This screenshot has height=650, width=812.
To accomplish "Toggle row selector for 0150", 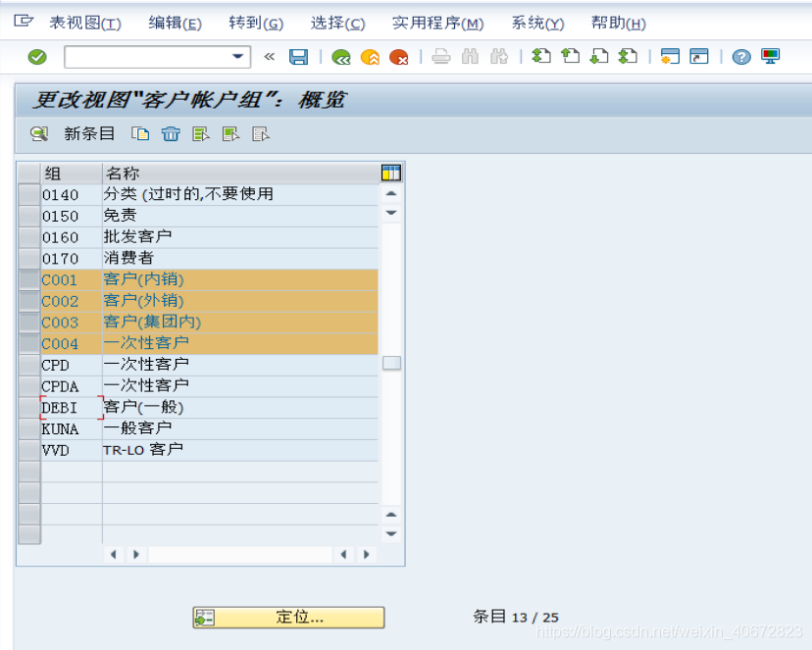I will click(x=29, y=216).
